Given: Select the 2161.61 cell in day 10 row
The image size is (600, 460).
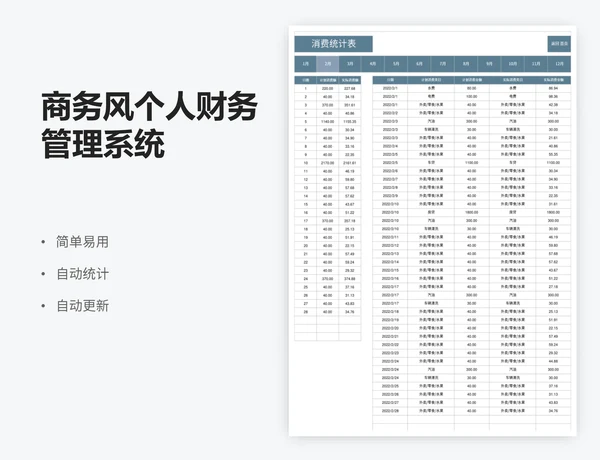Looking at the screenshot, I should pyautogui.click(x=350, y=163).
